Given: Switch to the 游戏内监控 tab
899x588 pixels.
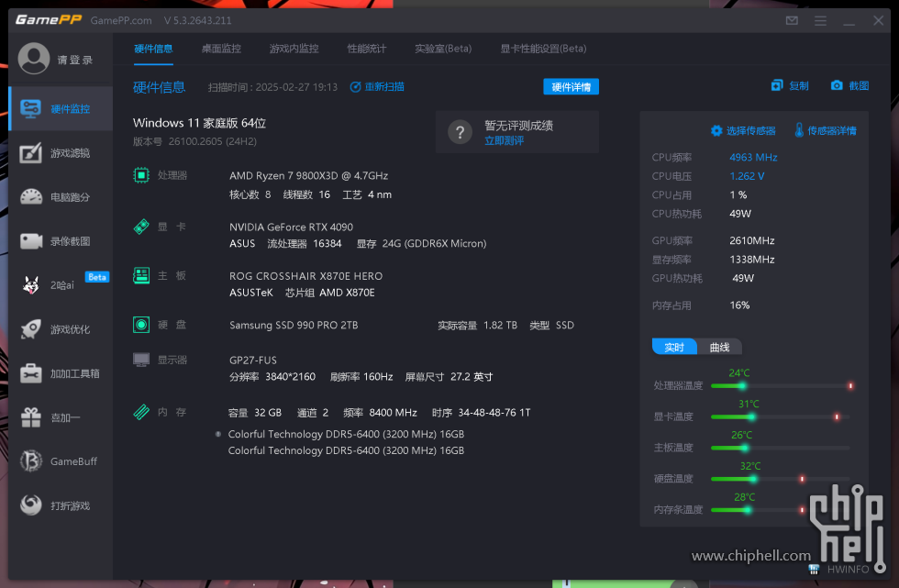Looking at the screenshot, I should [x=294, y=49].
